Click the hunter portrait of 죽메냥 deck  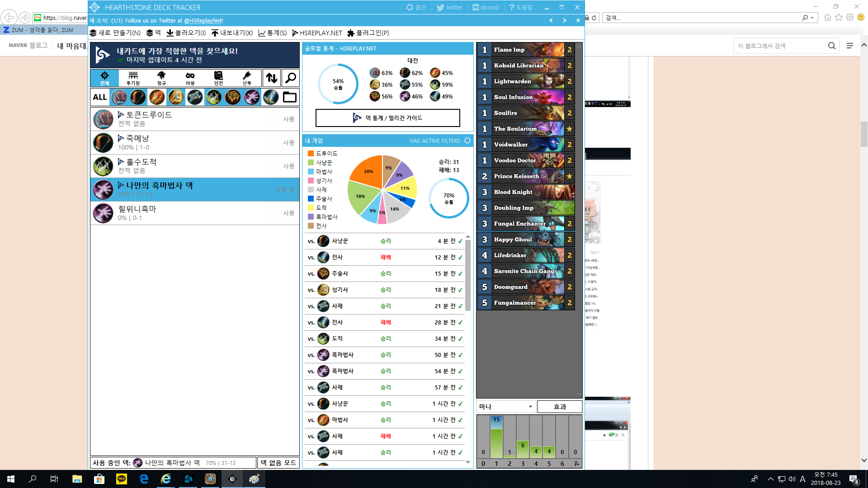pyautogui.click(x=103, y=143)
